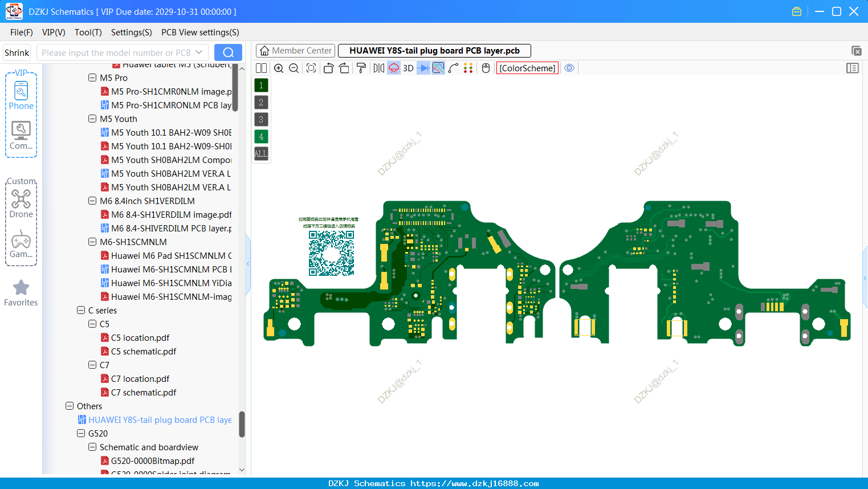Screen dimensions: 868x489
Task: Open the VIP(V) menu
Action: coord(54,32)
